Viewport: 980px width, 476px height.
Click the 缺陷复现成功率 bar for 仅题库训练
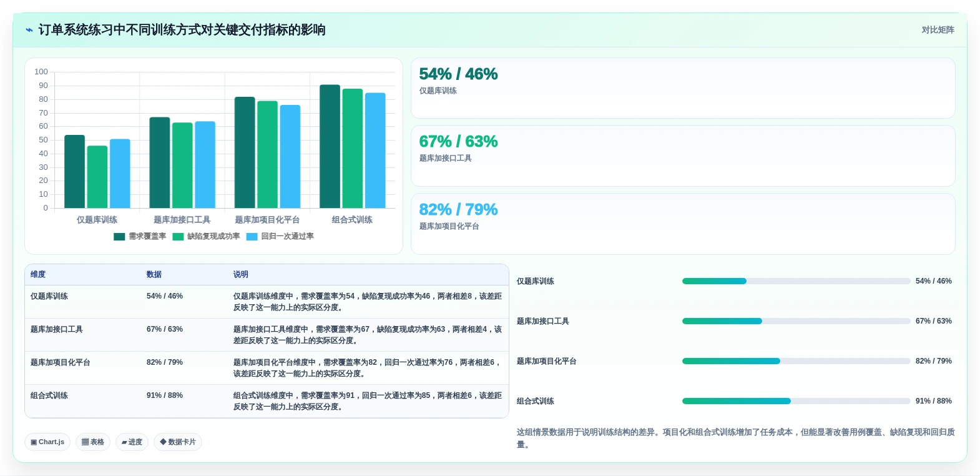97,177
